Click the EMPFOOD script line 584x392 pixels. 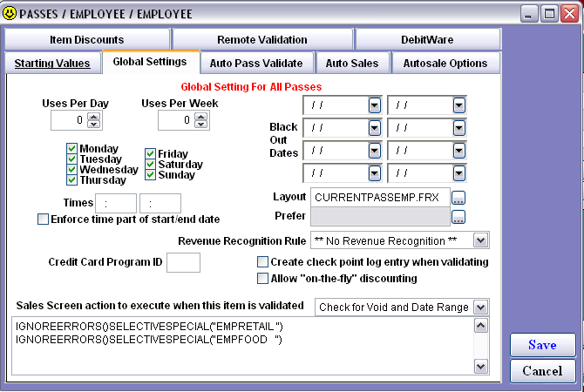[149, 340]
